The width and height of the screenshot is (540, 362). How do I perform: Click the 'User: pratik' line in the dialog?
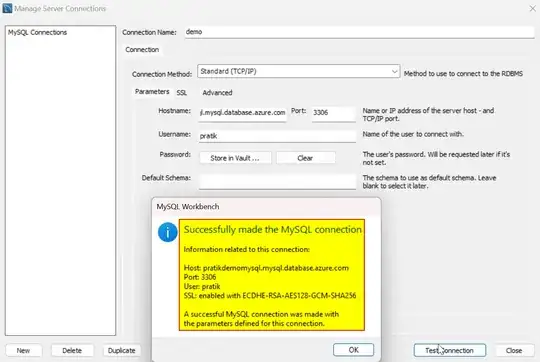tap(202, 287)
